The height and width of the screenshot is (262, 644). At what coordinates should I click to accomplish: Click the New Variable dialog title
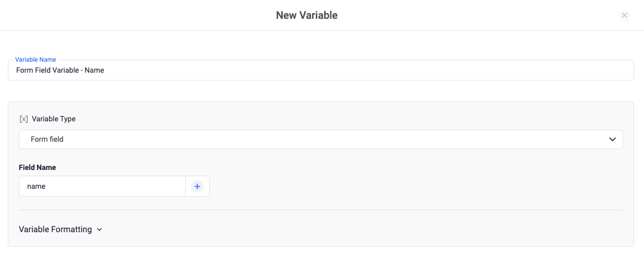pyautogui.click(x=307, y=15)
